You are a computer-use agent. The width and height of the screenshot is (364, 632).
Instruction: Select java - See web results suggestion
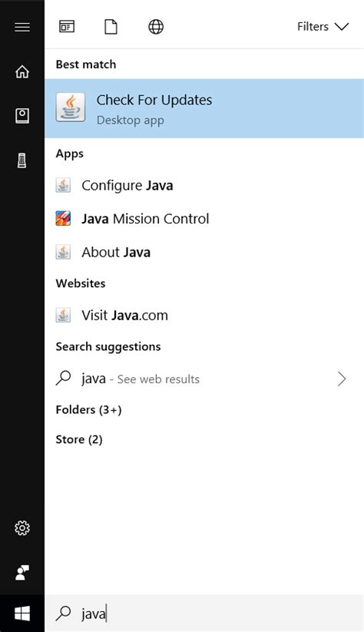click(204, 379)
